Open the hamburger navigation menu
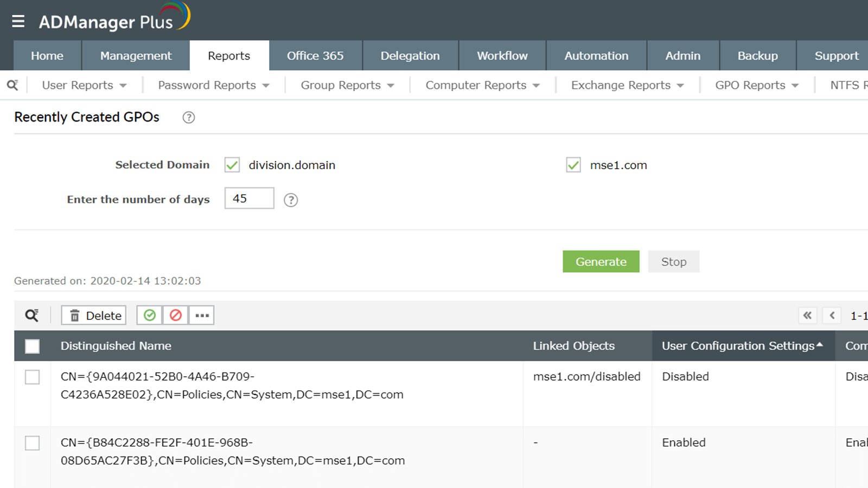868x488 pixels. (x=18, y=21)
